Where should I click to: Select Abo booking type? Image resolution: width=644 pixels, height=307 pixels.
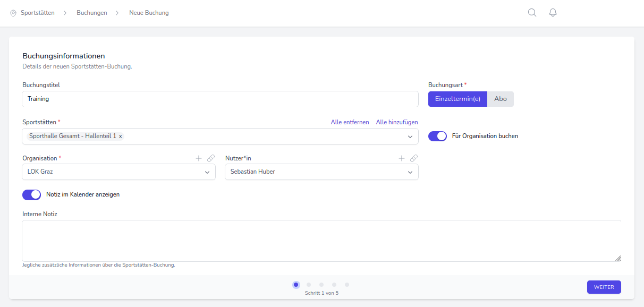[501, 99]
